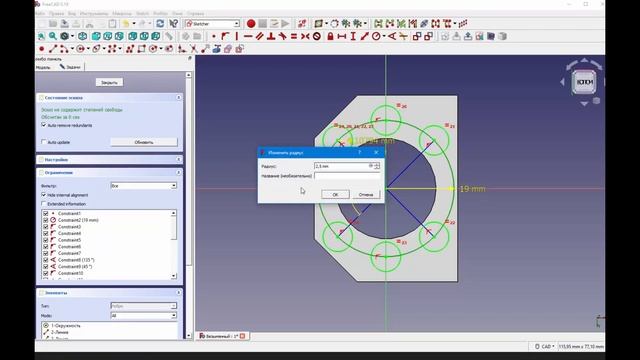Image resolution: width=640 pixels, height=360 pixels.
Task: Apply the coincident point constraint icon
Action: (x=214, y=36)
